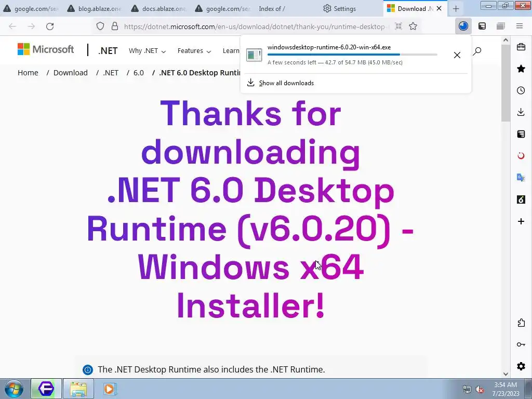Open tracking protection shield icon
The width and height of the screenshot is (532, 399).
100,26
